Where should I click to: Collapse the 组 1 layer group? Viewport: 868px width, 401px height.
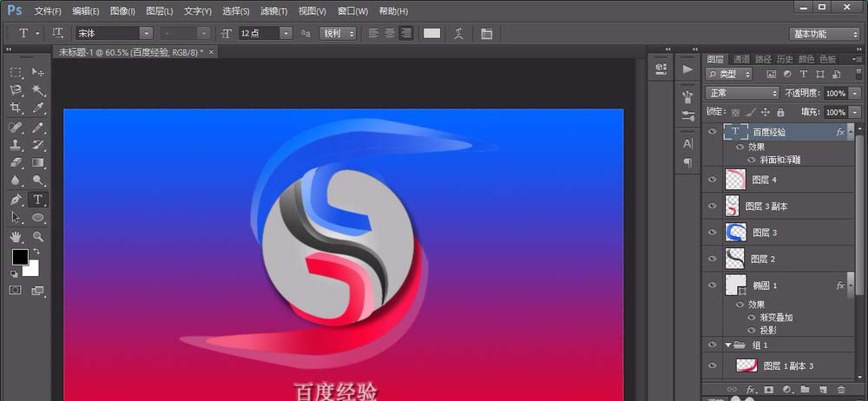[x=728, y=345]
